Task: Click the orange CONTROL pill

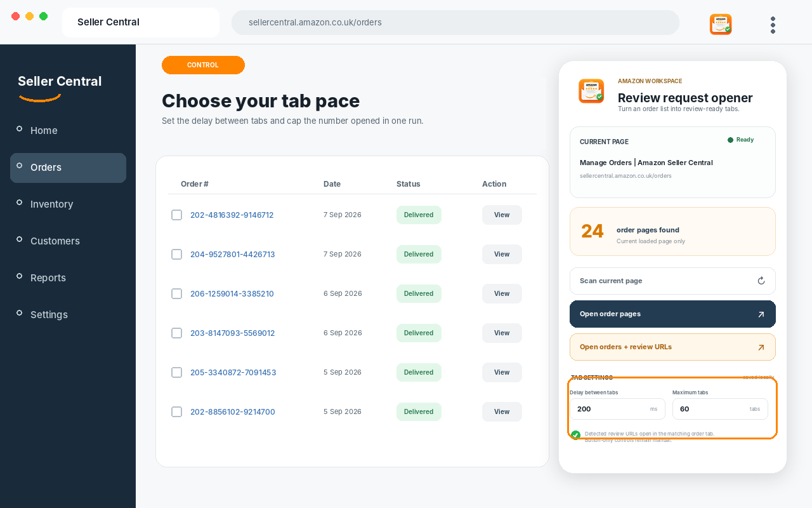Action: (x=203, y=65)
